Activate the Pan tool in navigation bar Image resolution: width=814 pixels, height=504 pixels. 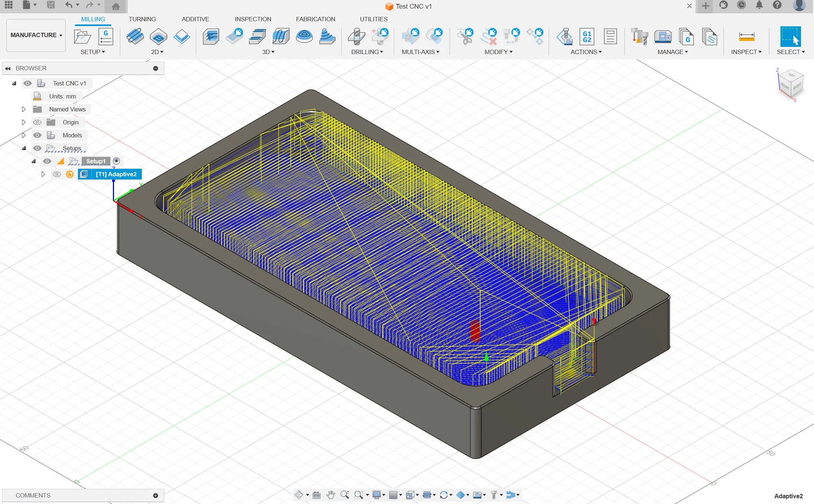pyautogui.click(x=331, y=495)
